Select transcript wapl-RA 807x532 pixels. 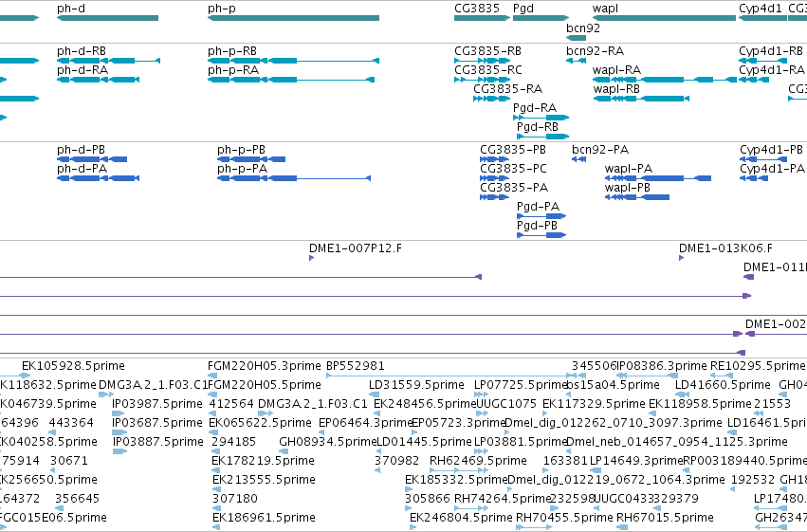point(665,80)
